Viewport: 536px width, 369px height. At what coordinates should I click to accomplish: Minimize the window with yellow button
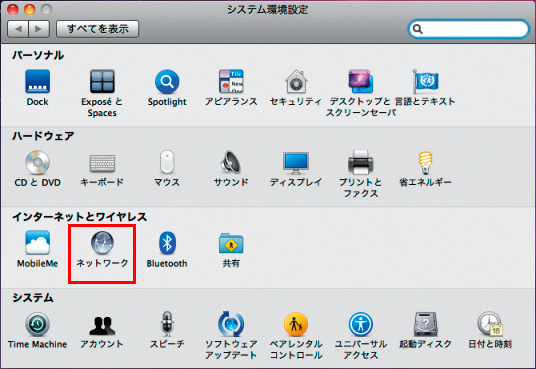pos(29,9)
